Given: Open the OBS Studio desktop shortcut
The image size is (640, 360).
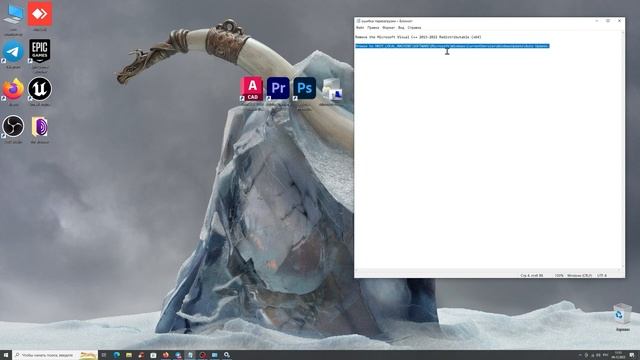Looking at the screenshot, I should pyautogui.click(x=13, y=129).
